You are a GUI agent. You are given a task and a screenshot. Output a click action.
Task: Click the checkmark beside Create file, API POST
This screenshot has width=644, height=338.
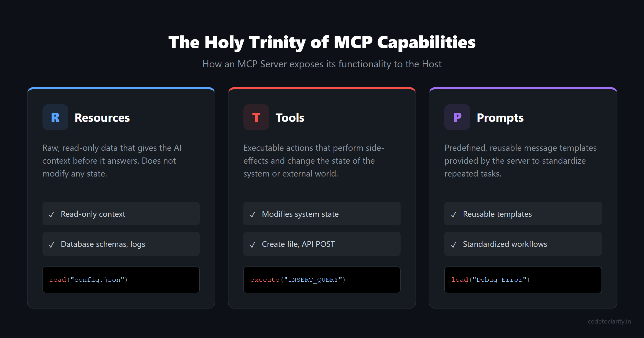point(253,244)
